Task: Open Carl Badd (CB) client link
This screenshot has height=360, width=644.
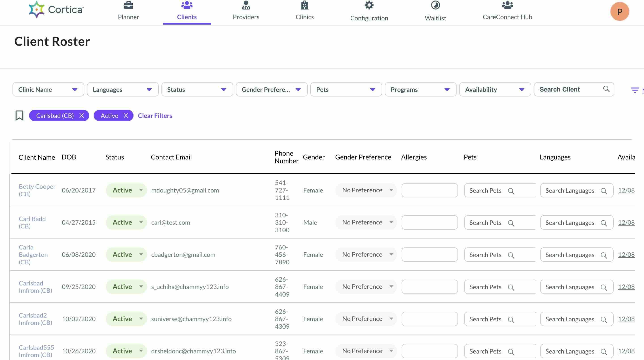Action: 32,222
